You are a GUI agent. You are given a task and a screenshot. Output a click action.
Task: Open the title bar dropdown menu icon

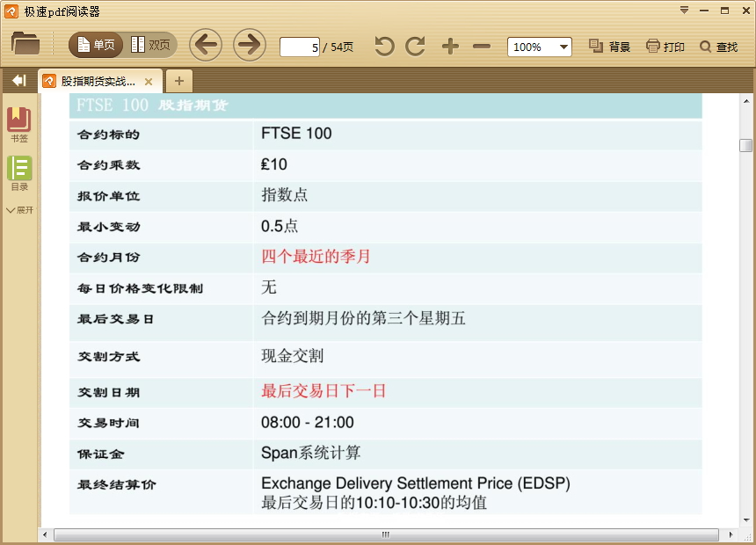pyautogui.click(x=684, y=11)
